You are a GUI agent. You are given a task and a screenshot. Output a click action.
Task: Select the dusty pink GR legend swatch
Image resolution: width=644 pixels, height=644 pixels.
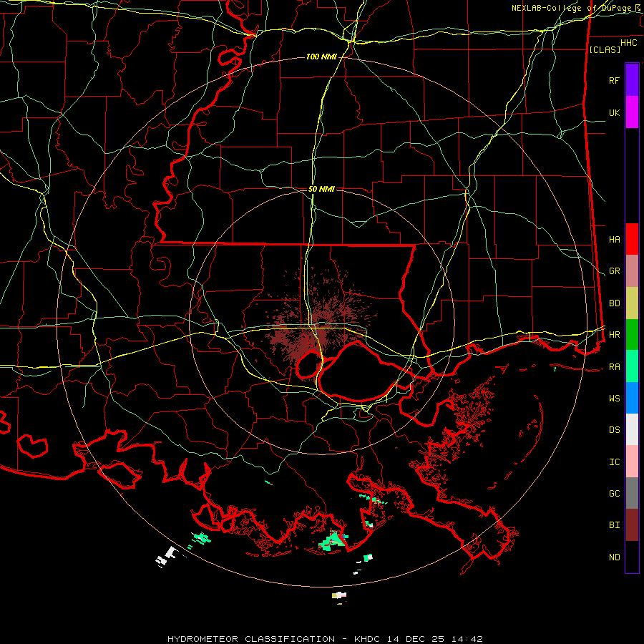[x=632, y=271]
